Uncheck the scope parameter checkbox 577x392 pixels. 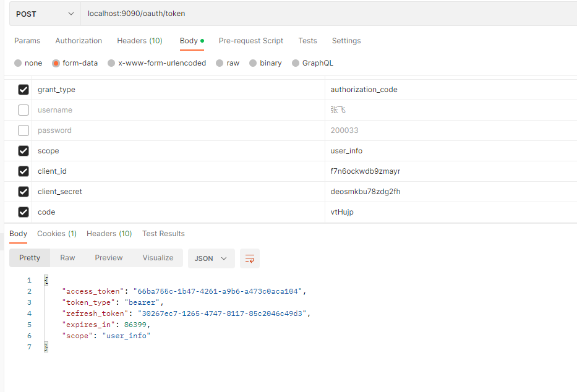[x=24, y=151]
